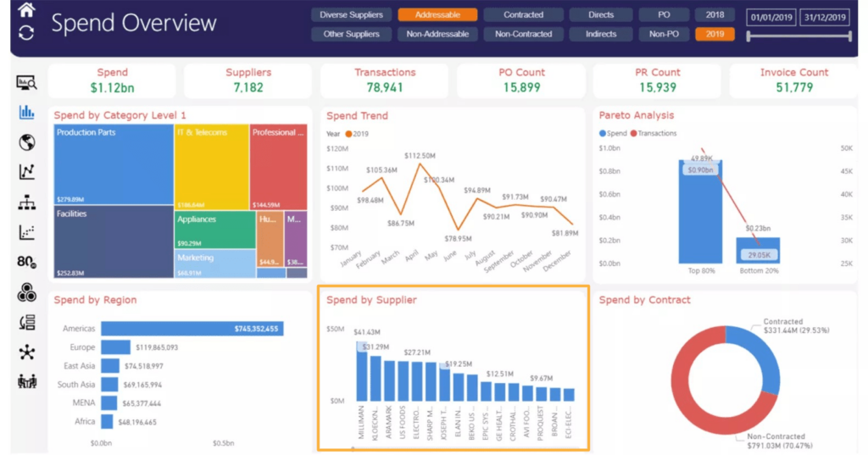The width and height of the screenshot is (868, 455).
Task: Select the Professional treemap tile
Action: (x=278, y=167)
